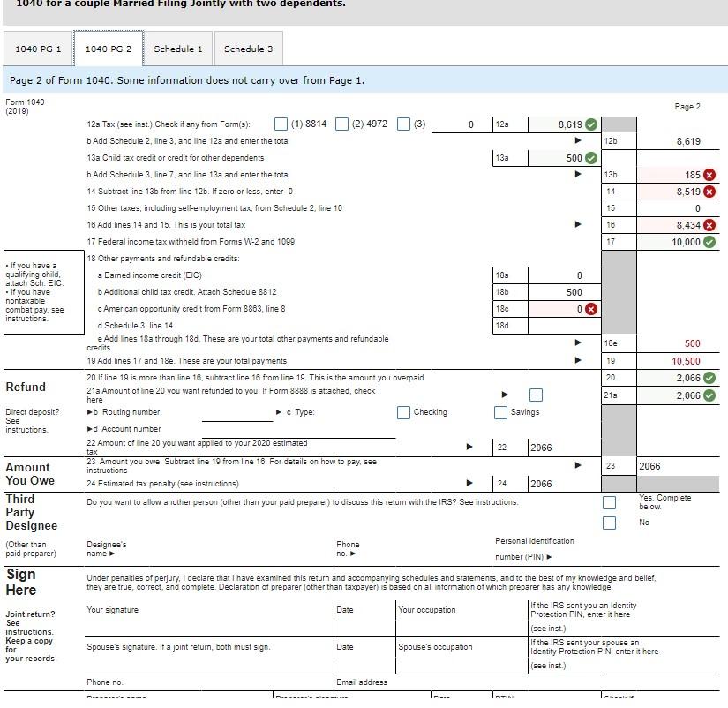Click the red error icon on line 13b
This screenshot has height=708, width=728.
click(x=709, y=175)
